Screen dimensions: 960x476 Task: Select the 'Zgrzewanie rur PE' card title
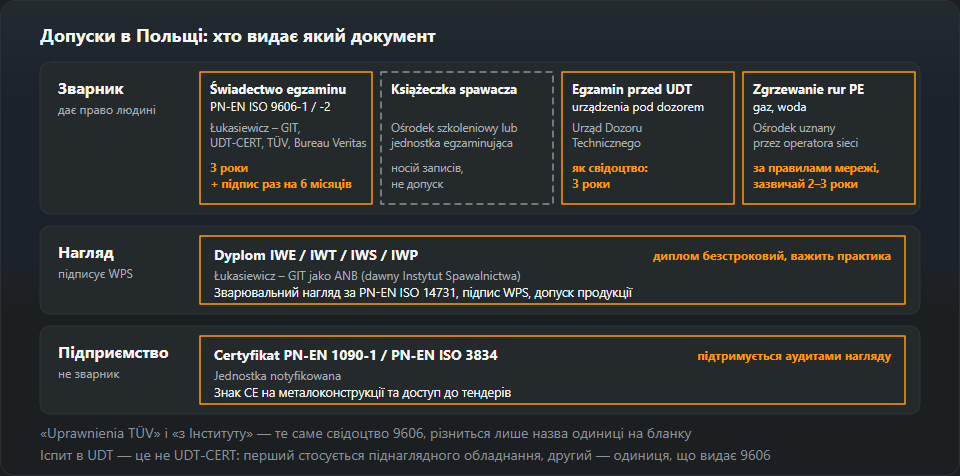click(808, 89)
